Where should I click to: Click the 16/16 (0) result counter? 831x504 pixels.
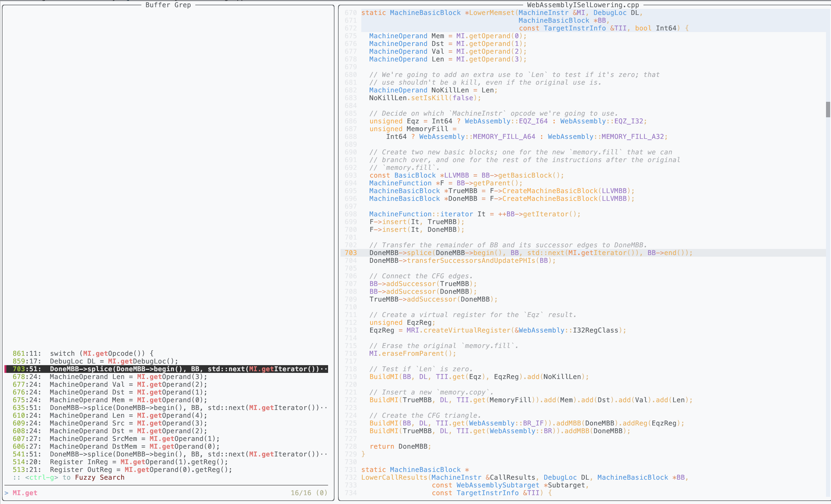[309, 493]
